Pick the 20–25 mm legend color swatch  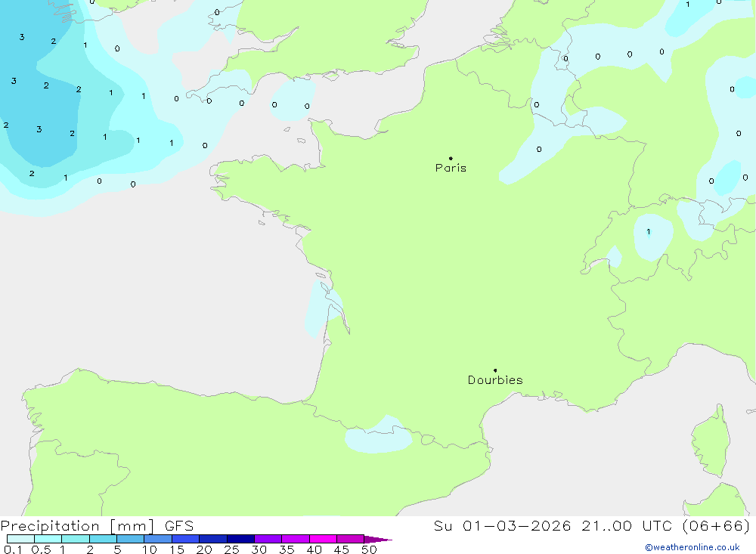213,539
